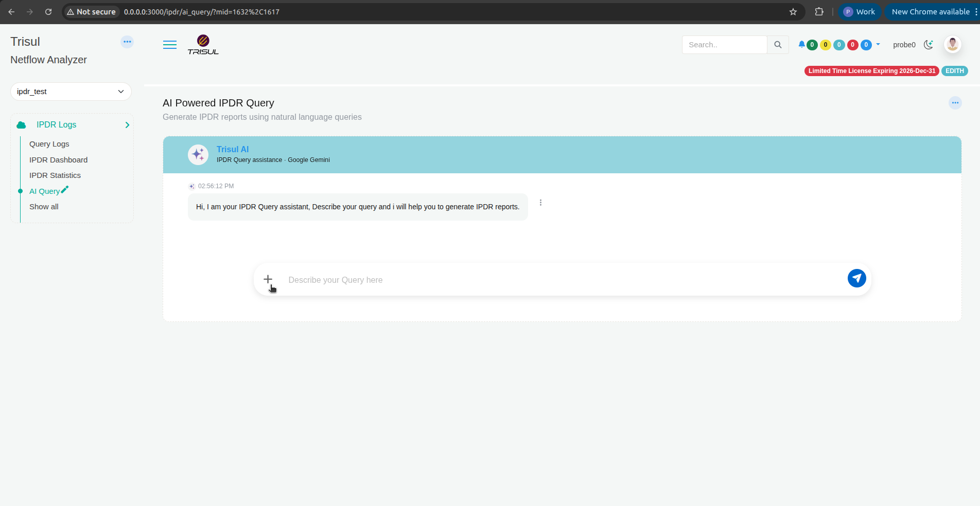Viewport: 980px width, 506px height.
Task: Click the license expiring red badge
Action: coord(872,71)
